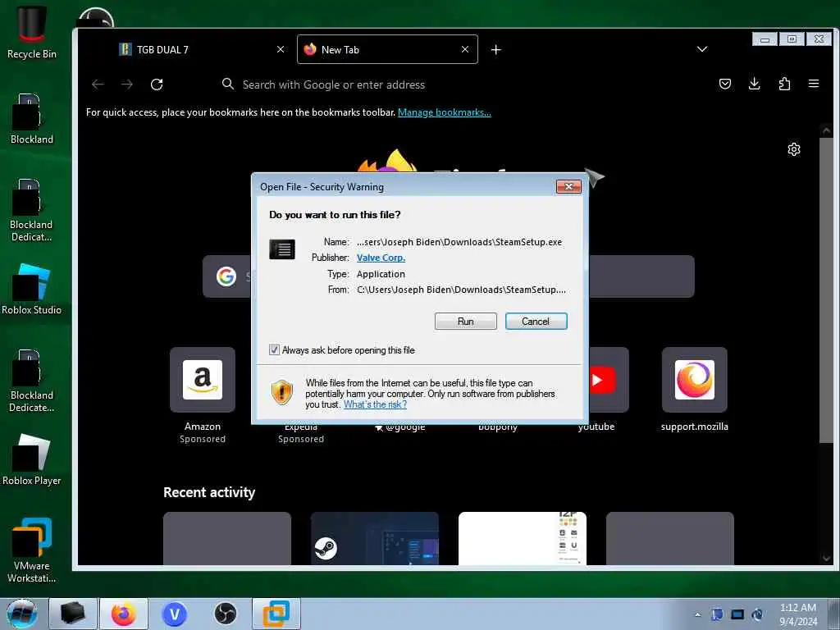This screenshot has width=840, height=630.
Task: Select the Roblox Player desktop icon
Action: click(x=32, y=459)
